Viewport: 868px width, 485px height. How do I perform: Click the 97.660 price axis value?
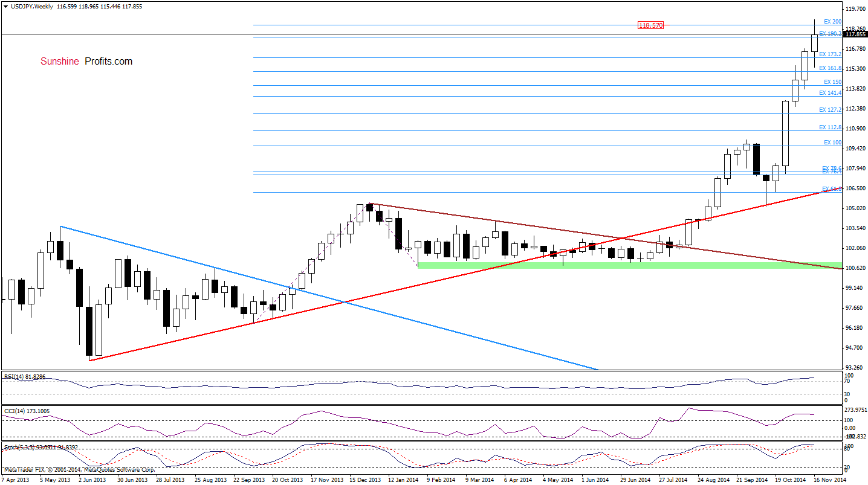855,308
